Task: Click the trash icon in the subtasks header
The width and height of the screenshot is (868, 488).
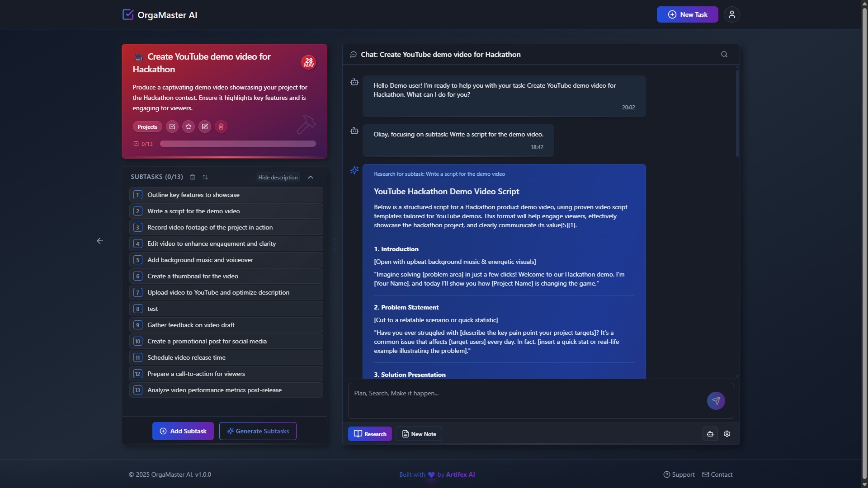Action: tap(193, 177)
